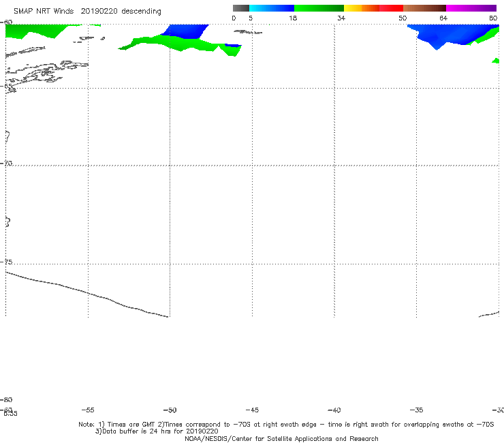504x443 pixels.
Task: Click the gray 0-5 segment of color bar
Action: (241, 8)
